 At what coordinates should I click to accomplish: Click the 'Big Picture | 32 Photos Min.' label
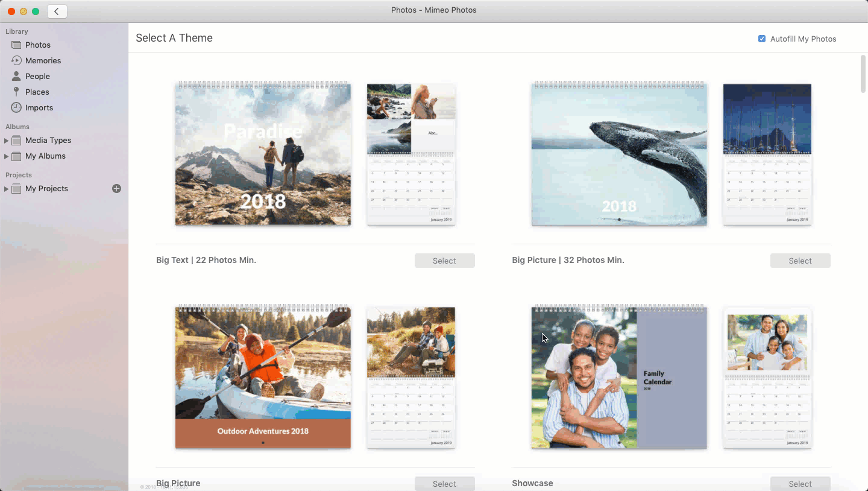pos(568,260)
